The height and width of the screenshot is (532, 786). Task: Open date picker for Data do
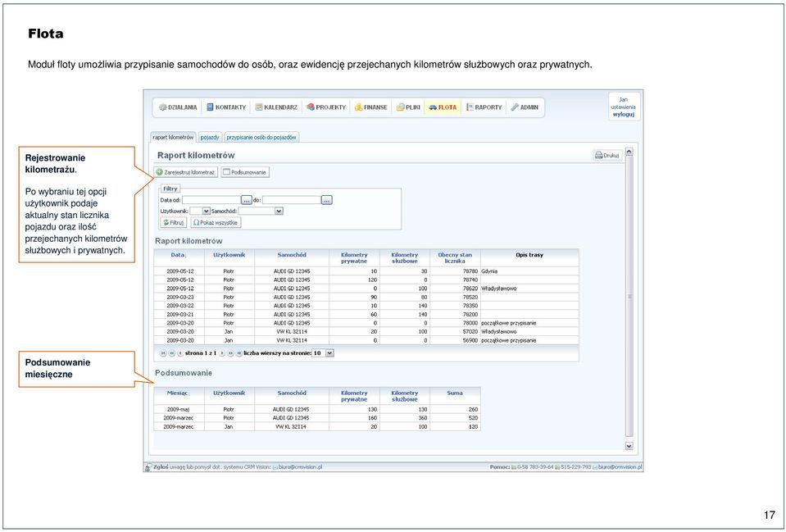tap(327, 200)
